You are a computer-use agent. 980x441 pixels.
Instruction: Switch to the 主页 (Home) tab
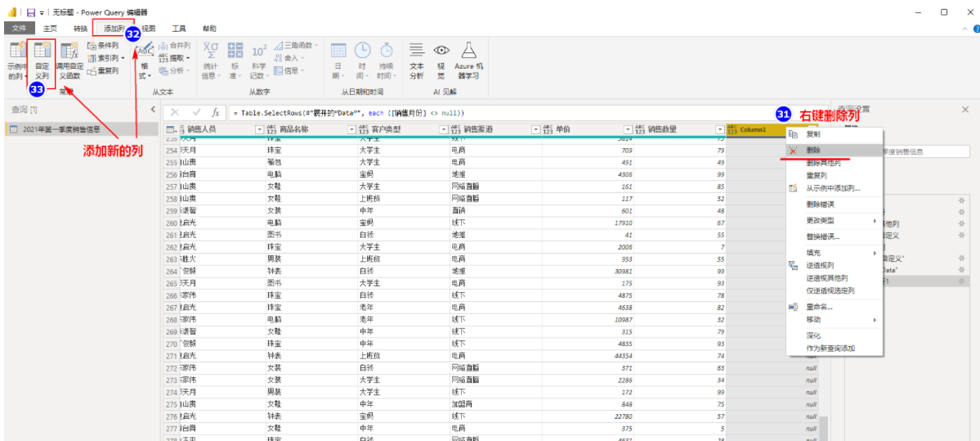[50, 28]
